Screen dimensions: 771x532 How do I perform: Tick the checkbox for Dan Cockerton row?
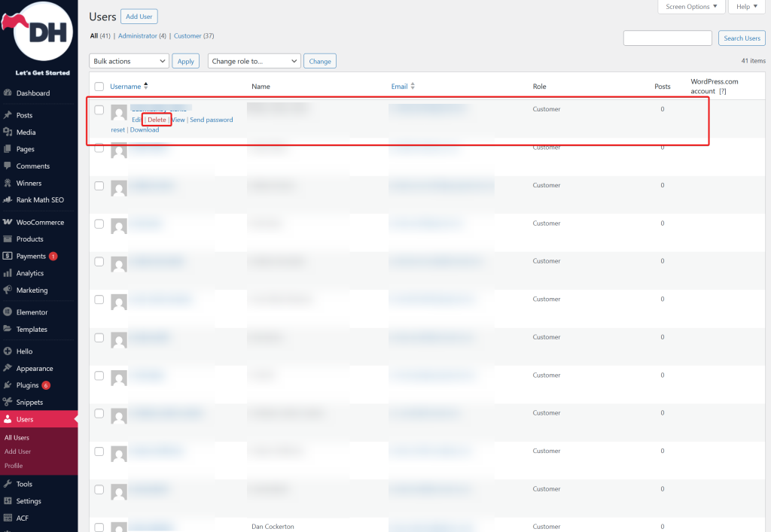99,527
